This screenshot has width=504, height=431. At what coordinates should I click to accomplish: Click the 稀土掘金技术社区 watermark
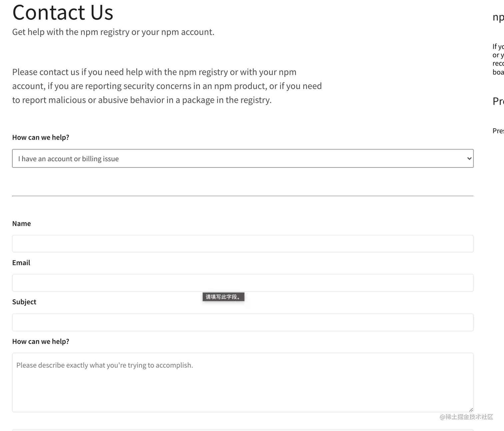tap(466, 417)
